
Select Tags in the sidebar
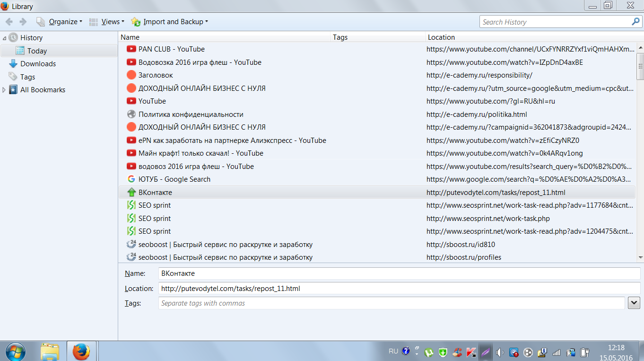point(27,77)
